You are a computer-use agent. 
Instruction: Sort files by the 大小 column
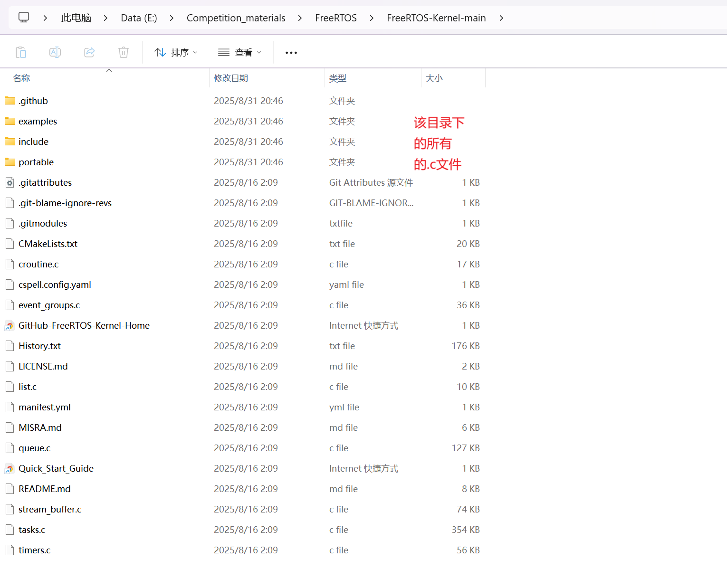pyautogui.click(x=434, y=78)
